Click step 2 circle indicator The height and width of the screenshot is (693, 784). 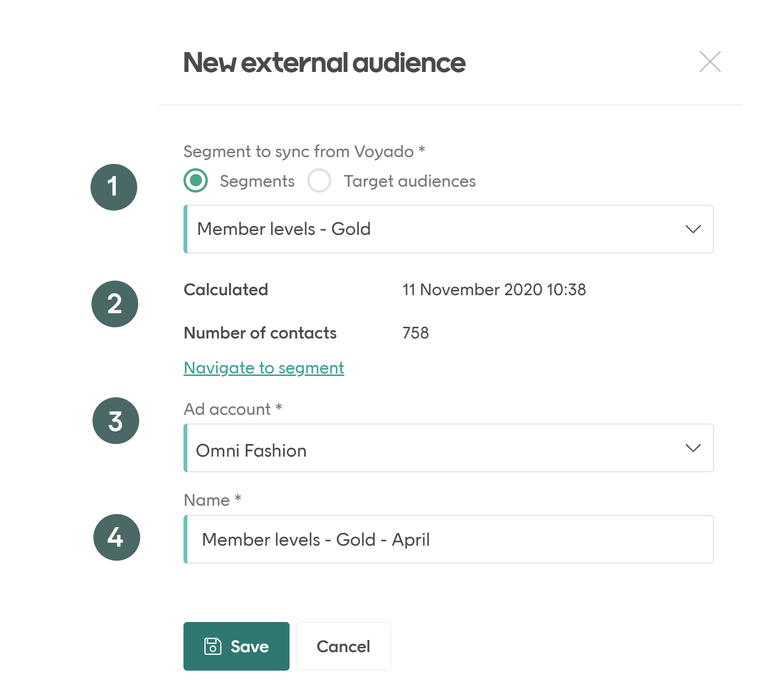114,303
